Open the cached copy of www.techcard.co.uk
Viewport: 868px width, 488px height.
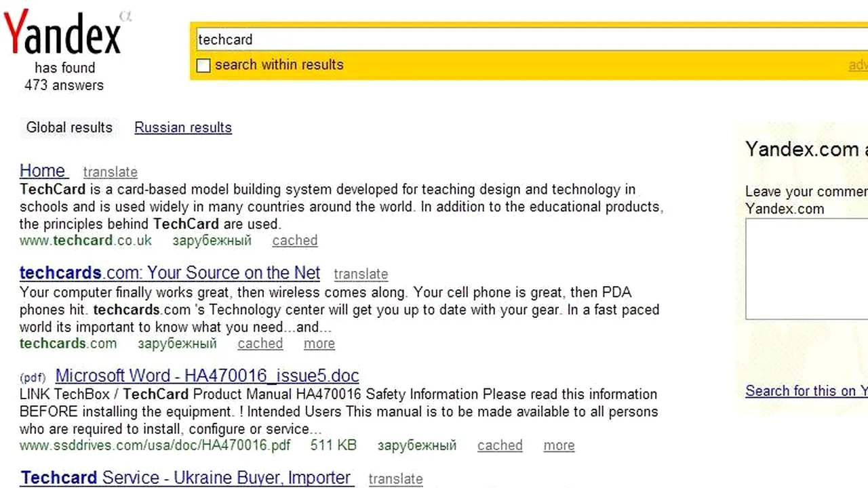pos(294,241)
